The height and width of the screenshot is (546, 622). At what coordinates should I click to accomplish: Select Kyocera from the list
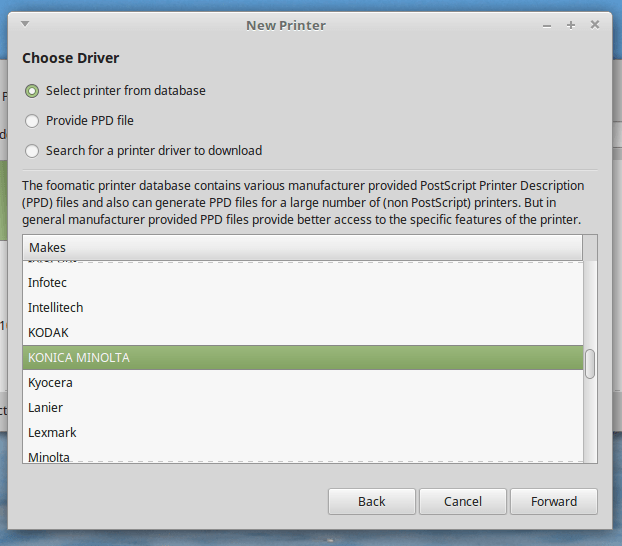click(x=303, y=383)
